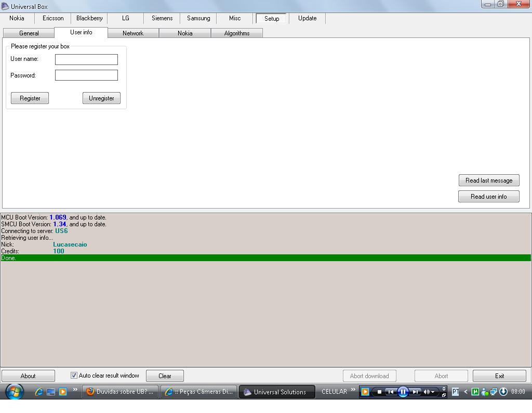Screen dimensions: 532x413
Task: Click the Universal Box title bar icon
Action: pyautogui.click(x=5, y=6)
